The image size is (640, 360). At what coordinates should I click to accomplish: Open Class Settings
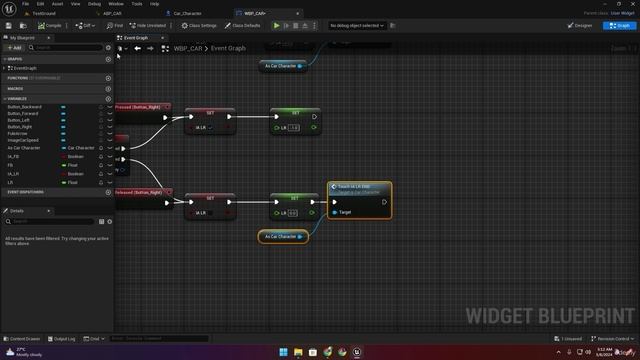(x=199, y=26)
